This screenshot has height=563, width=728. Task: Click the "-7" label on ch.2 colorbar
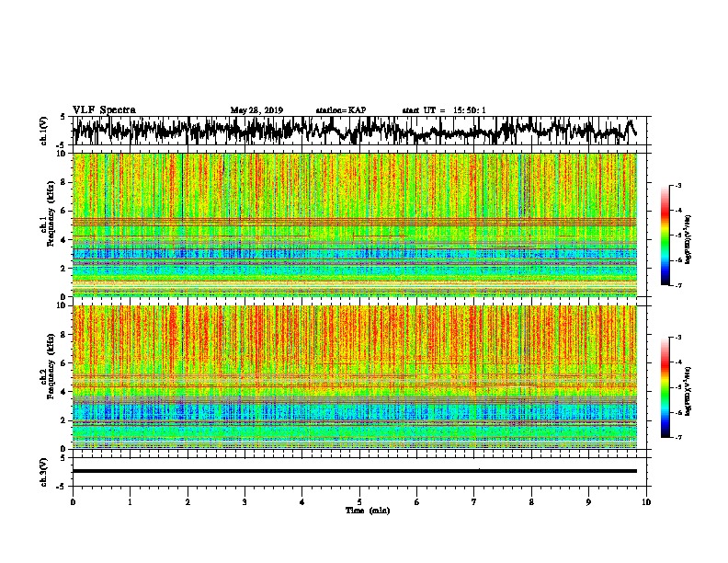click(x=677, y=437)
